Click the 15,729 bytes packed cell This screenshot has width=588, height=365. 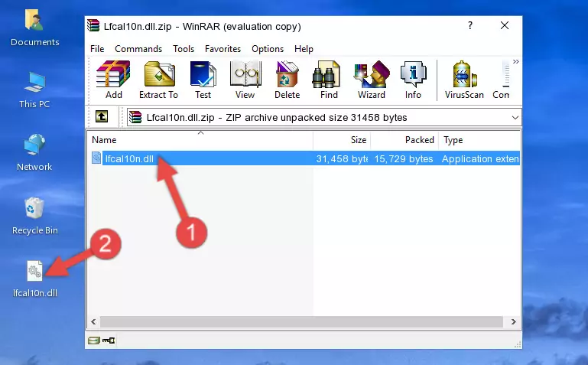[404, 158]
